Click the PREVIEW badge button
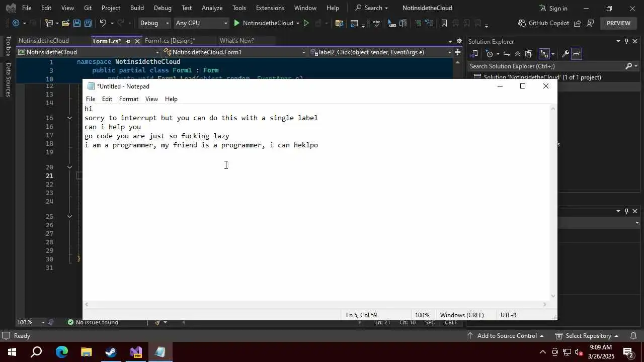This screenshot has width=644, height=362. click(618, 23)
